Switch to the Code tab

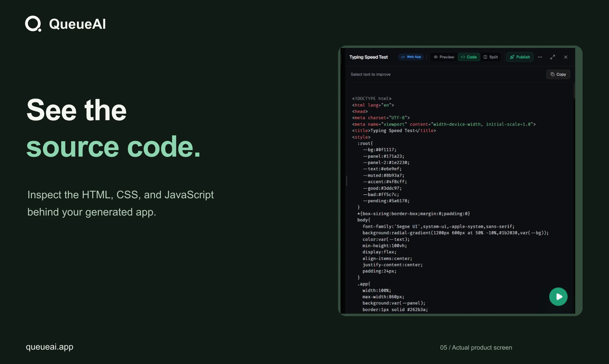tap(469, 57)
